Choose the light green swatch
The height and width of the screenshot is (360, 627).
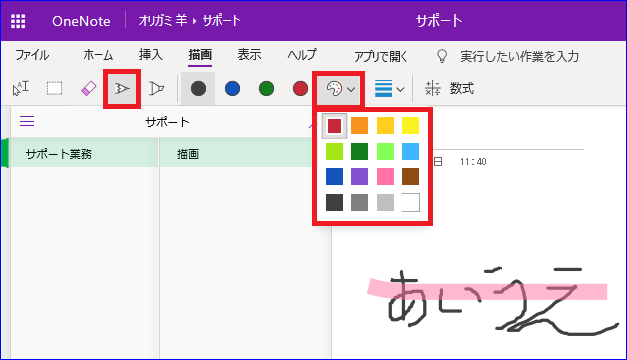pyautogui.click(x=385, y=151)
